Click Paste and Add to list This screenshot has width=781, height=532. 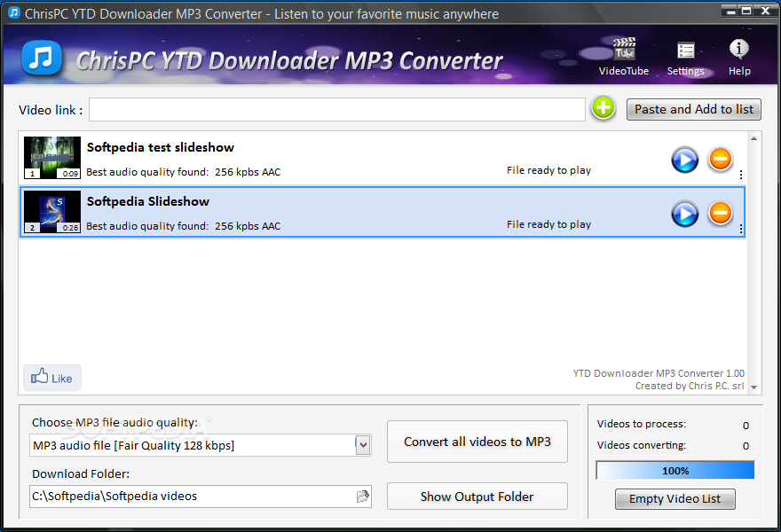(693, 109)
